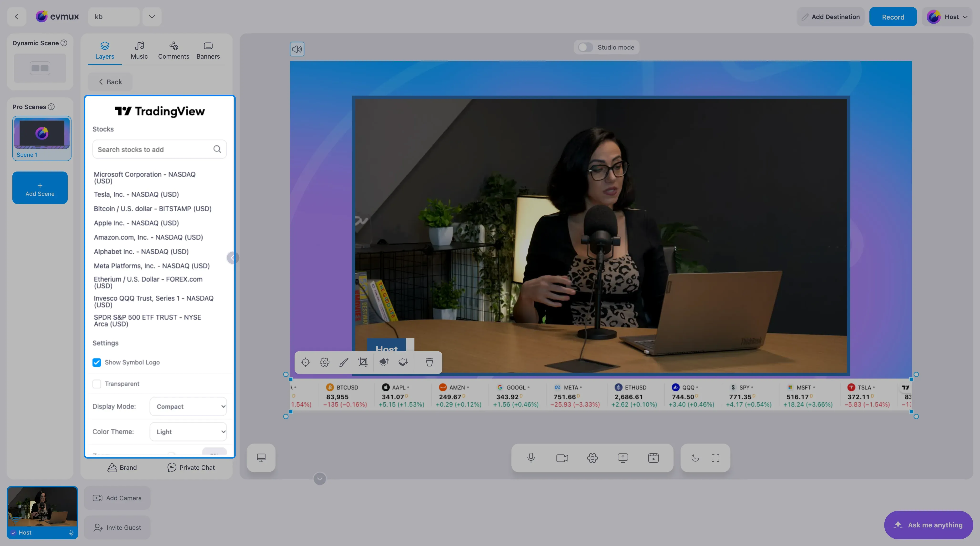The image size is (980, 546).
Task: Open layer settings gear in the floating toolbar
Action: 325,362
